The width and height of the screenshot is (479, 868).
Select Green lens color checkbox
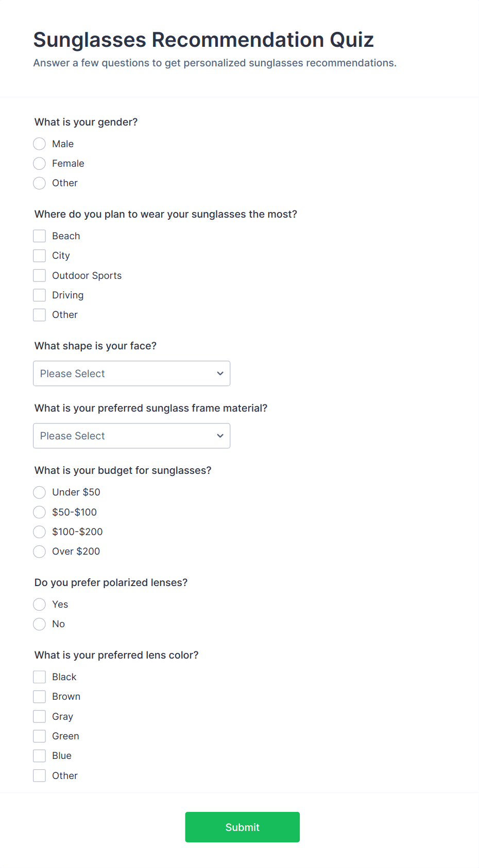click(x=39, y=736)
